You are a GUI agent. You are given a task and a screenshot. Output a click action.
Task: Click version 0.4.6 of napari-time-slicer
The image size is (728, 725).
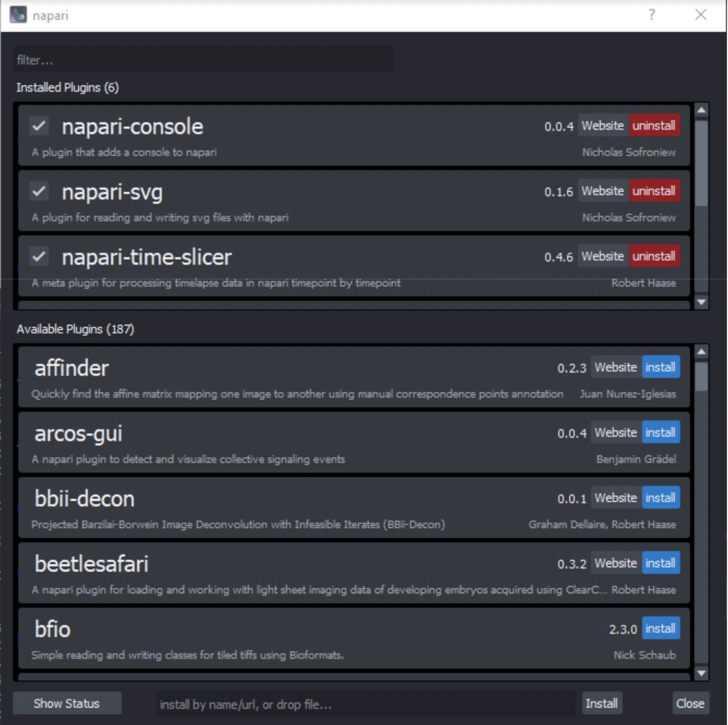tap(559, 257)
